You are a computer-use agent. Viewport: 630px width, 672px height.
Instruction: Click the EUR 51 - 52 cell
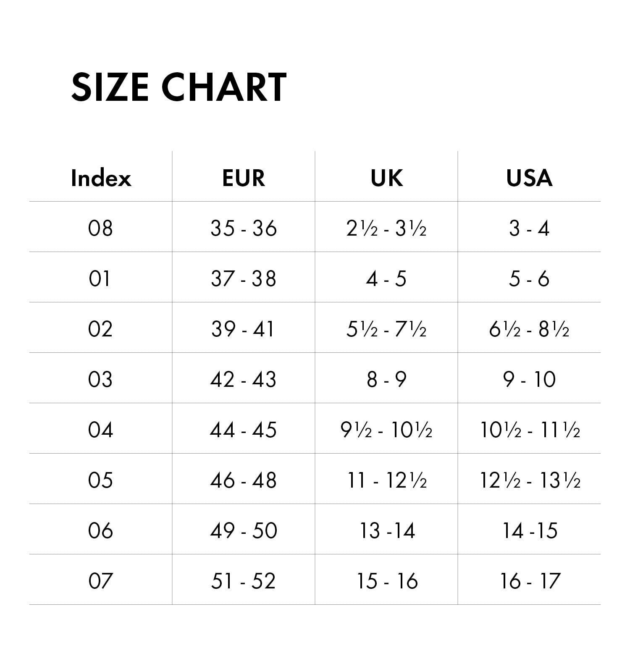tap(244, 581)
